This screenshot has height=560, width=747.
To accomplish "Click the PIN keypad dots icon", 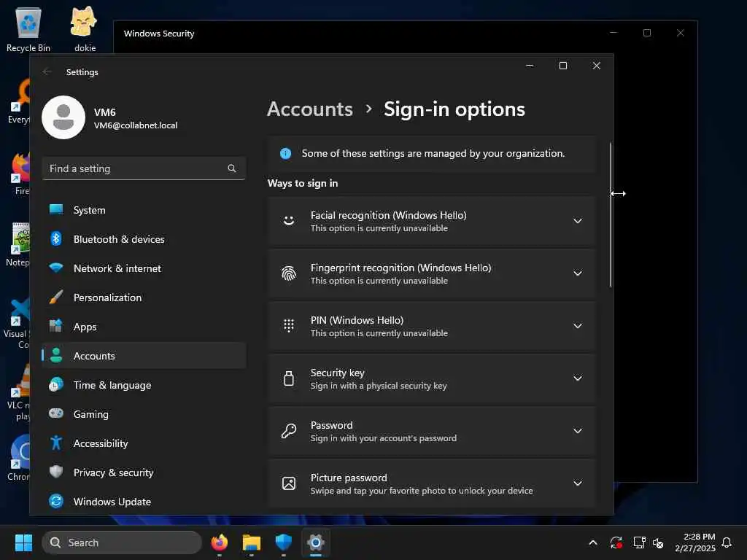I will [289, 326].
